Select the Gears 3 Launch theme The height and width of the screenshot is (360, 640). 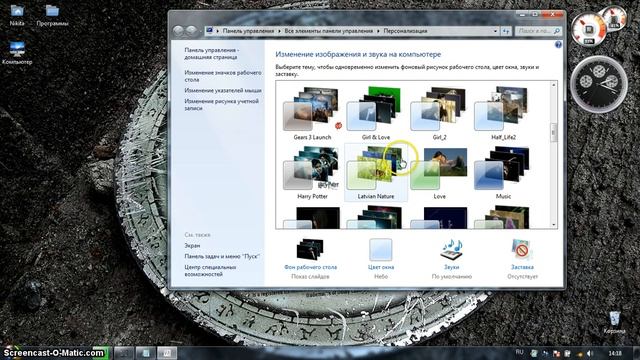point(312,113)
